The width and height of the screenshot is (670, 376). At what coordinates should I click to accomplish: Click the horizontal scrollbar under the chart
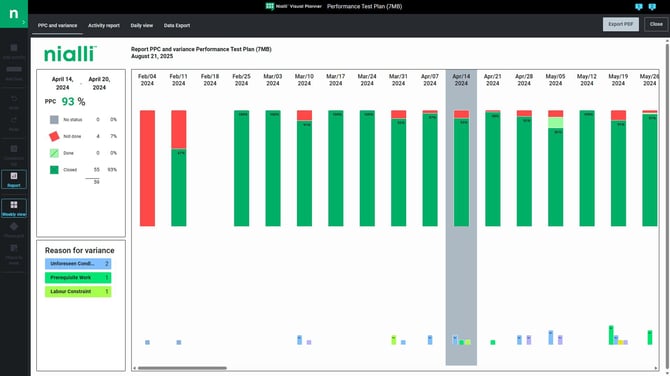182,368
